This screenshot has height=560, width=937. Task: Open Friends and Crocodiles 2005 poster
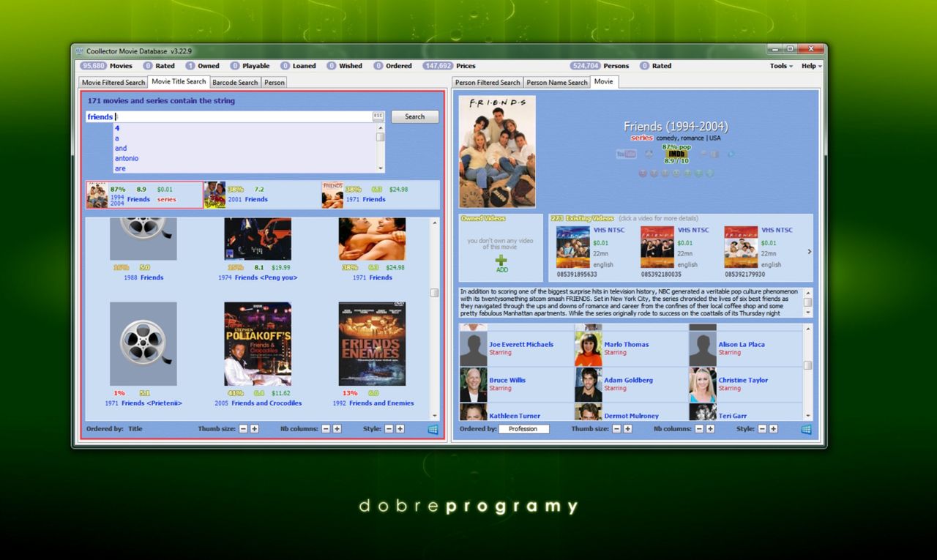click(258, 344)
